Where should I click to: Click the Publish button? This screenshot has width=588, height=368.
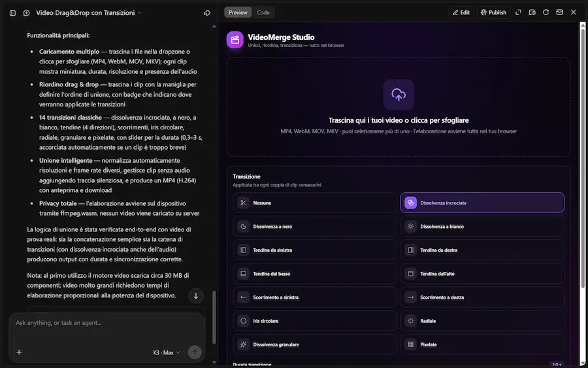493,12
